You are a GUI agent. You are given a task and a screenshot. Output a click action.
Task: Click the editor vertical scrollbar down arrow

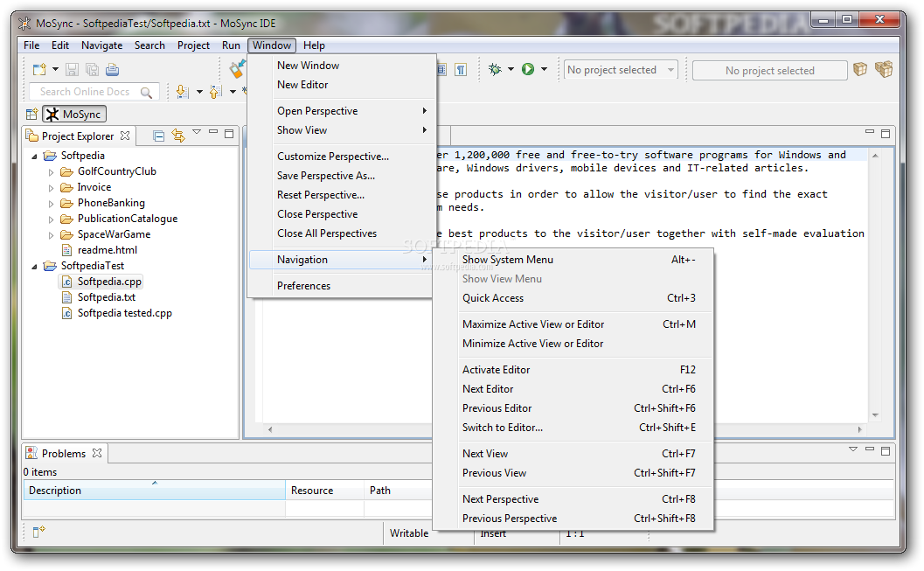tap(875, 415)
